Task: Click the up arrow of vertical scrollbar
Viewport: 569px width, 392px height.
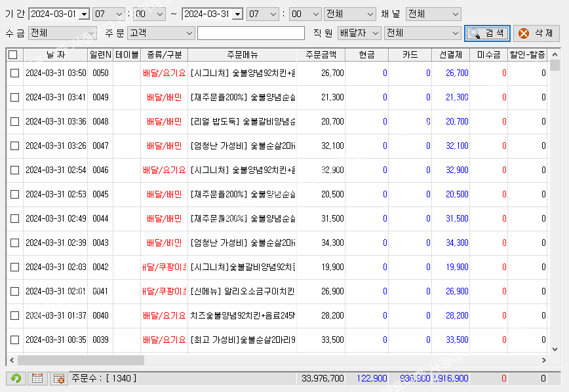Action: (555, 55)
